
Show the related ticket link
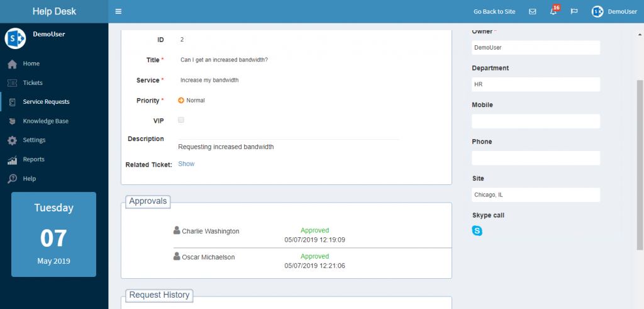pos(186,164)
